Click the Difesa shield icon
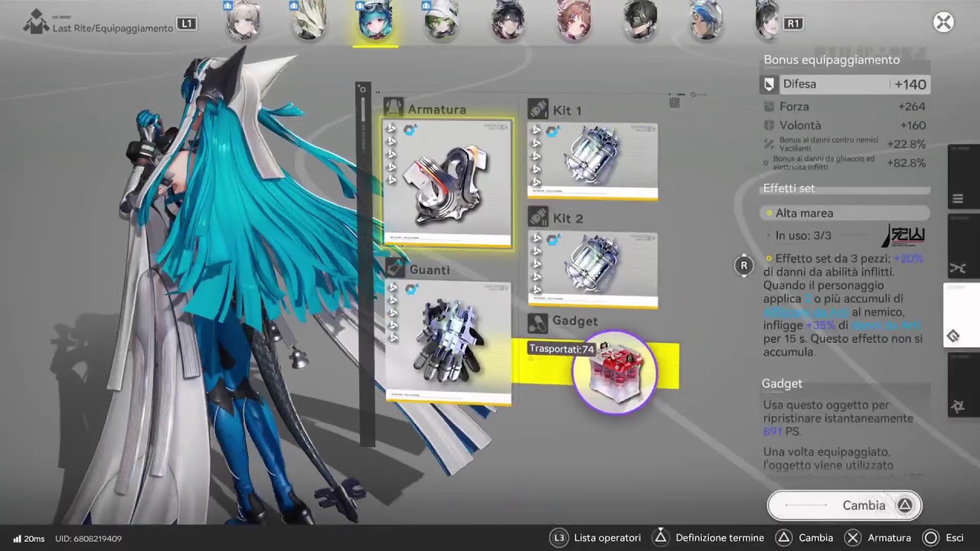Image resolution: width=980 pixels, height=551 pixels. tap(769, 84)
